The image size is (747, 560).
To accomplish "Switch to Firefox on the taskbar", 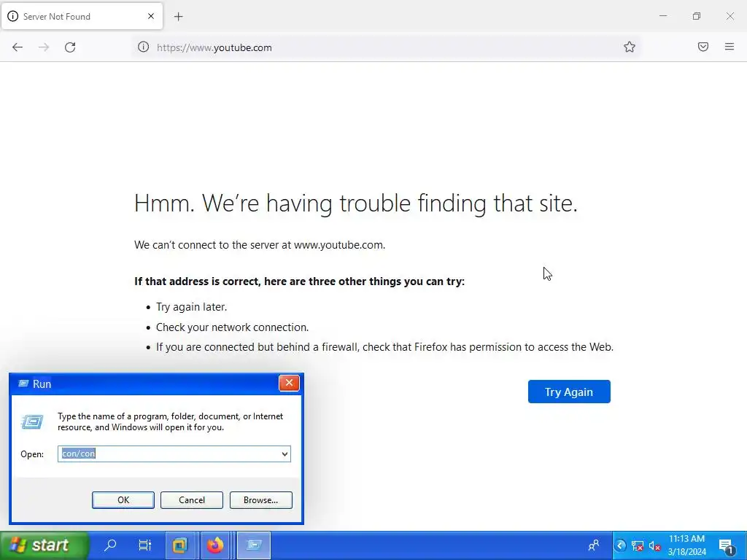I will tap(215, 545).
